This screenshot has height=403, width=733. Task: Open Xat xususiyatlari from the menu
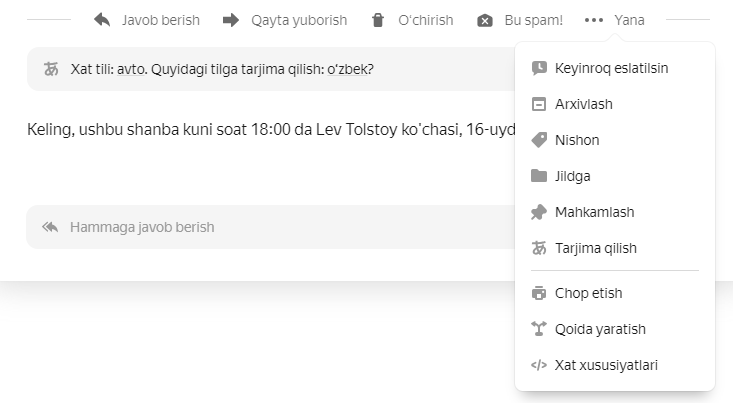pyautogui.click(x=606, y=365)
